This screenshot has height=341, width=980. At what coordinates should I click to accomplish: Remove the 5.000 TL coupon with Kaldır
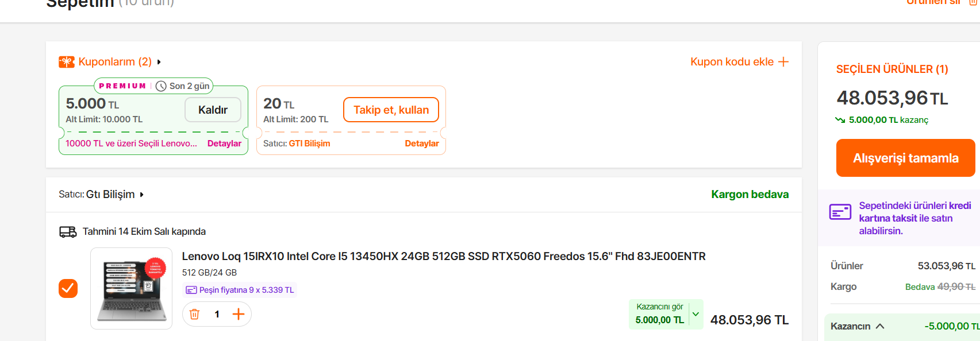click(213, 110)
